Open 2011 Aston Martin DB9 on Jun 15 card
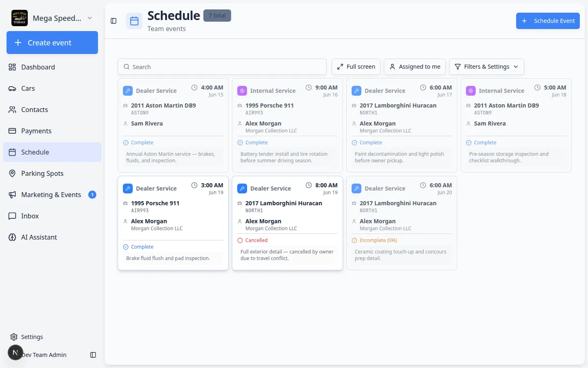588x368 pixels. (163, 105)
